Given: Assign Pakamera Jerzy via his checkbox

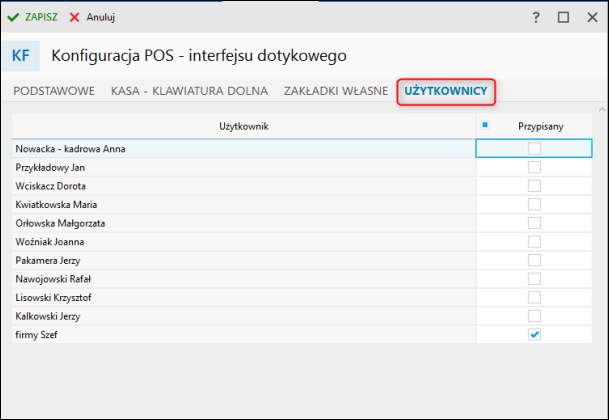Looking at the screenshot, I should 534,260.
